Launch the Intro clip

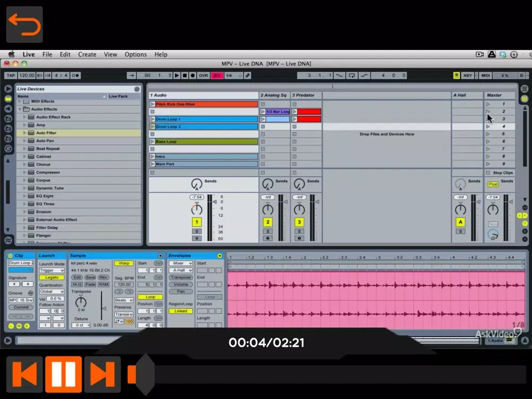click(x=152, y=156)
